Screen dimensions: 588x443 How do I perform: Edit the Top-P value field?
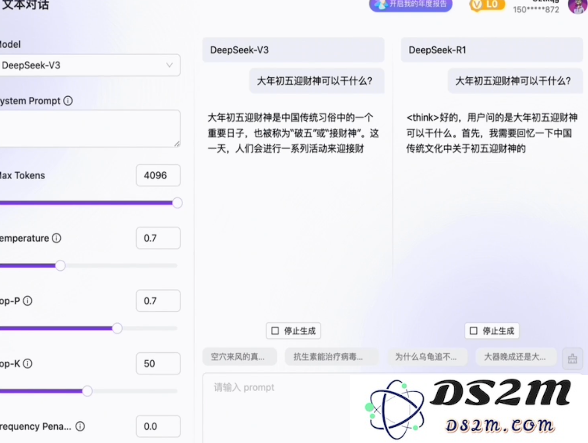158,300
